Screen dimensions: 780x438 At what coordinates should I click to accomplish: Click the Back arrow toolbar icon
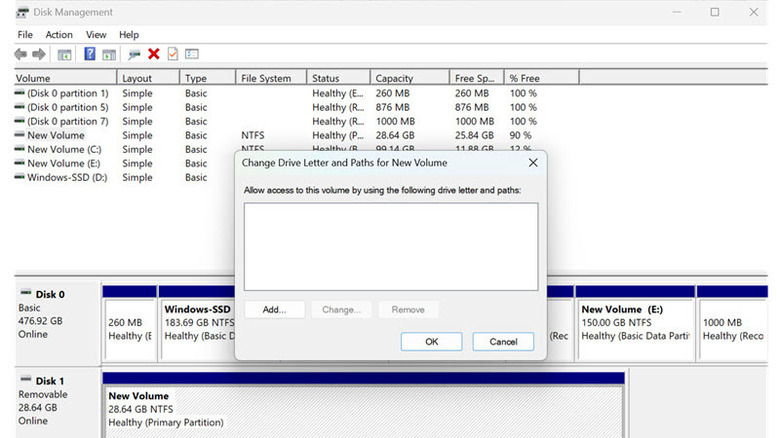tap(20, 54)
